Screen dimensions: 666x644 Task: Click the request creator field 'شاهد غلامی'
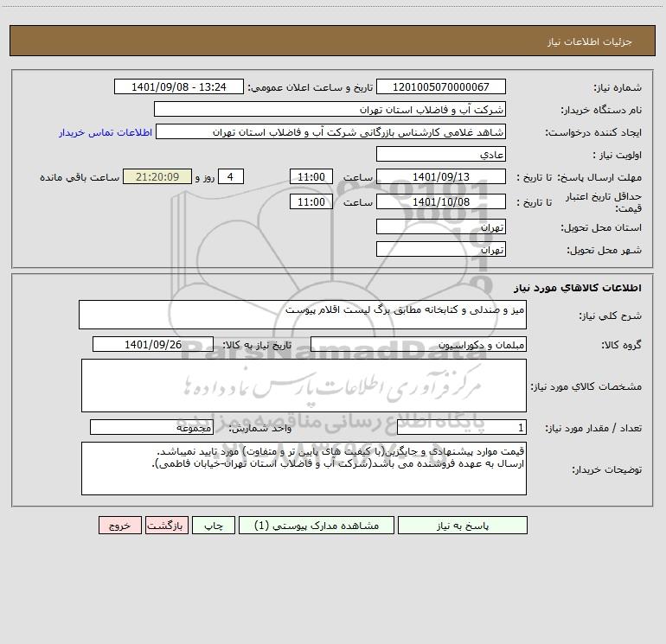pyautogui.click(x=330, y=131)
